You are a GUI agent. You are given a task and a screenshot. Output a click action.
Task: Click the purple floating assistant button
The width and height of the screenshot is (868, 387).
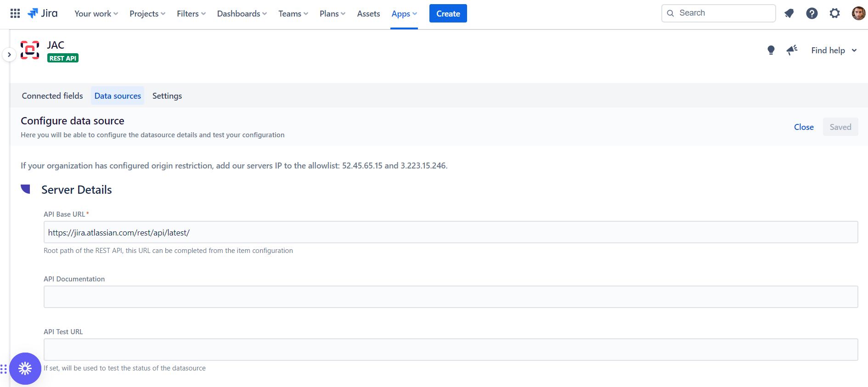(x=25, y=368)
